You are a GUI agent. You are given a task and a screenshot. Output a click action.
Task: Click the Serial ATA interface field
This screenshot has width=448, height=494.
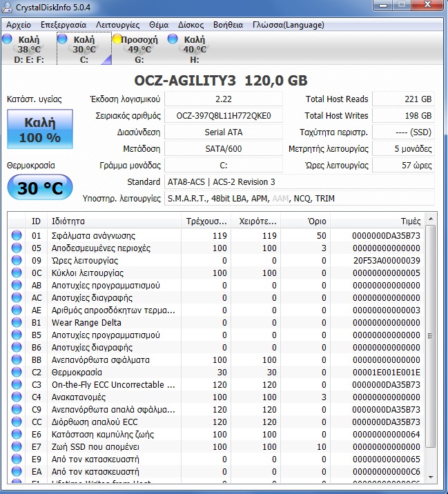(224, 132)
